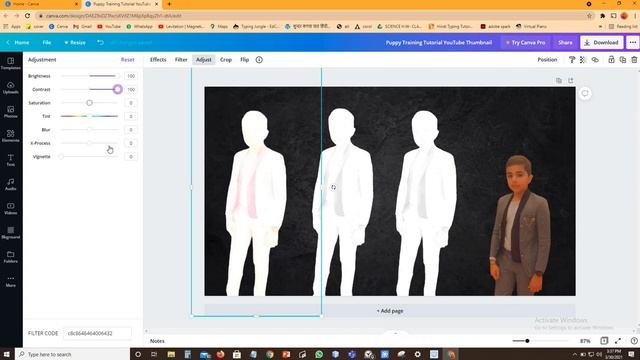Viewport: 640px width, 360px height.
Task: Click the add page icon above canvas
Action: click(x=571, y=80)
